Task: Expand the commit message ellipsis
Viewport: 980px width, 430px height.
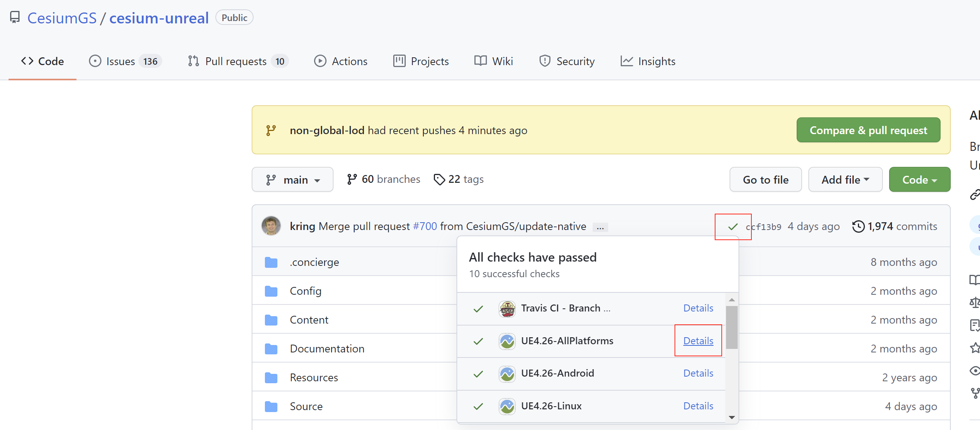Action: coord(600,227)
